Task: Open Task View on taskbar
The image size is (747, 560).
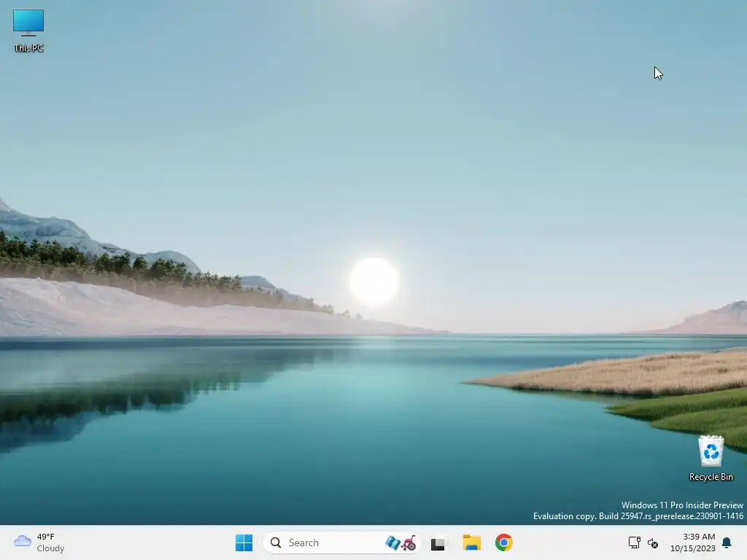Action: coord(438,542)
